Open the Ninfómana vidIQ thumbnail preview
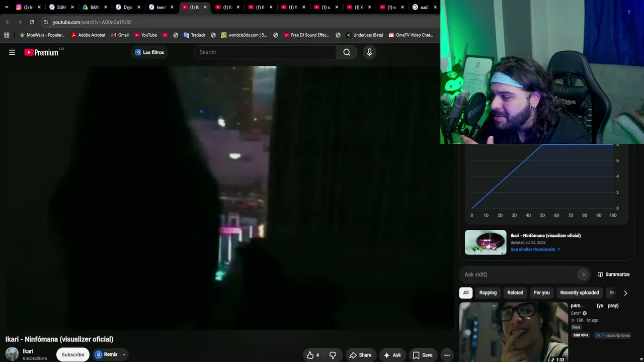 [486, 242]
